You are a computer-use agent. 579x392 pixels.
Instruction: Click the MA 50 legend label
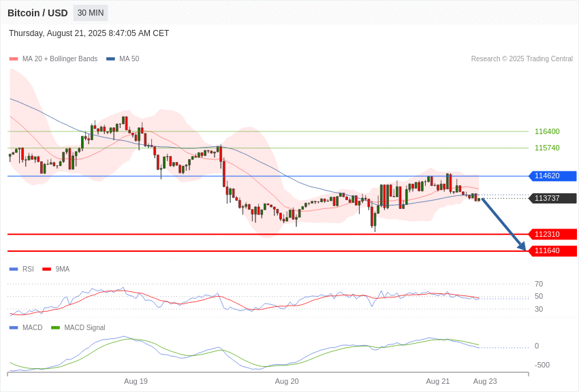click(x=129, y=59)
